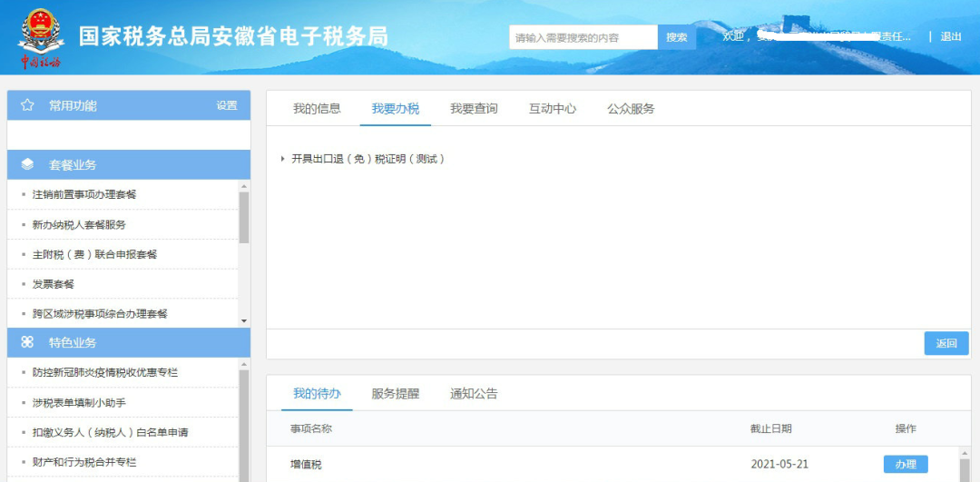Click the 套餐业务 section header
The image size is (980, 482).
pos(129,165)
